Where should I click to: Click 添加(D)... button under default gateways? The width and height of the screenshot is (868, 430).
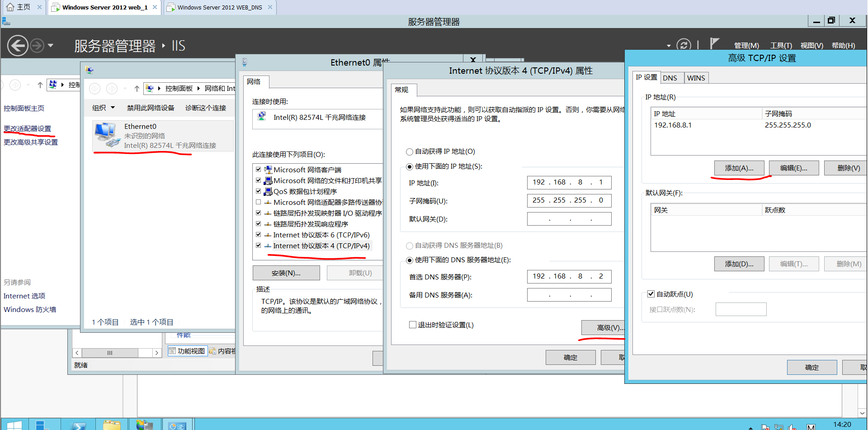pyautogui.click(x=739, y=264)
